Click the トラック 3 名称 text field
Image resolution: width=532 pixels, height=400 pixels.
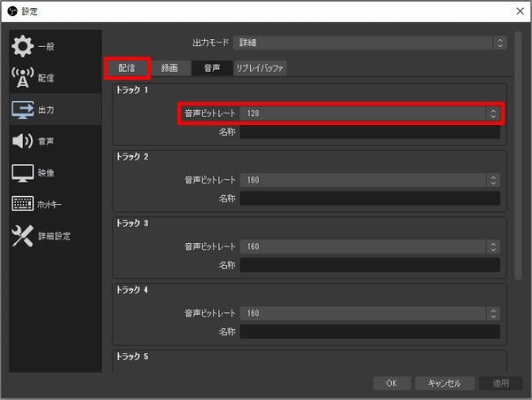(x=370, y=265)
